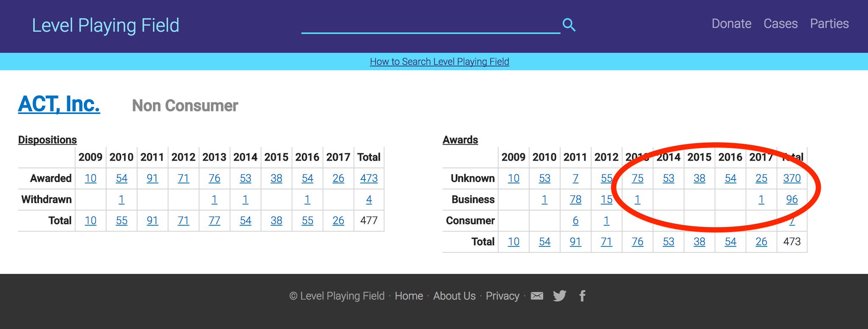Open Dispositions Awarded 2013 value 76
868x329 pixels.
[214, 178]
